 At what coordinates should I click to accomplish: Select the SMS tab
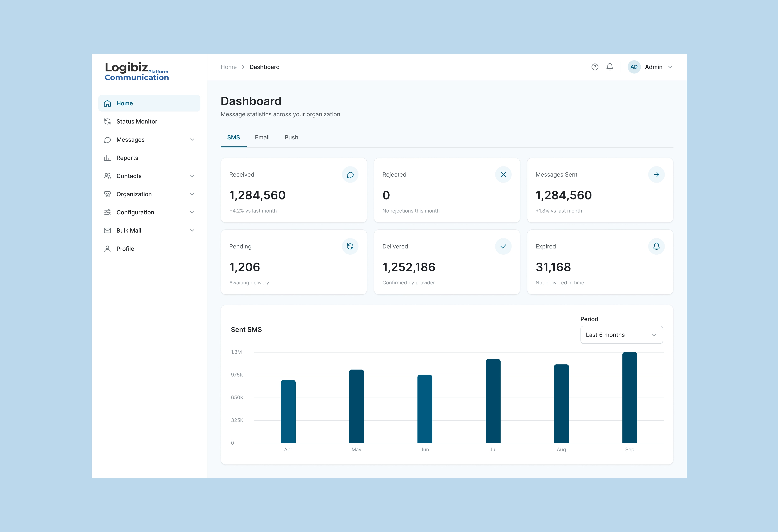(233, 138)
